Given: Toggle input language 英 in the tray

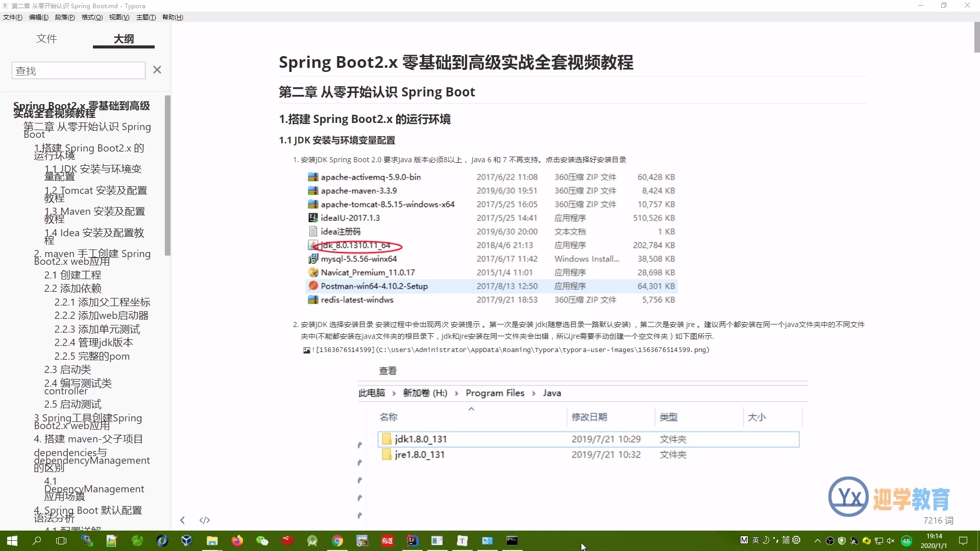Looking at the screenshot, I should [755, 540].
